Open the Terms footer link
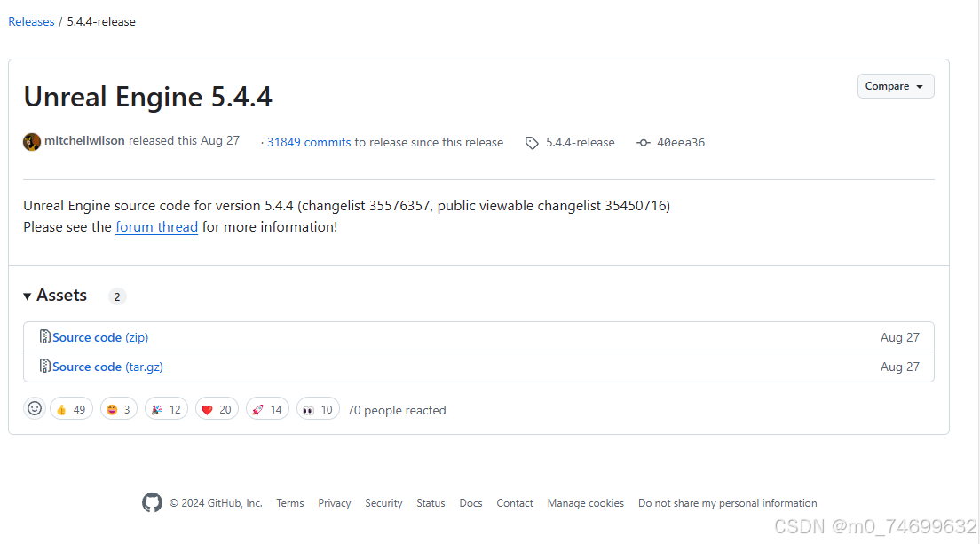 [290, 503]
